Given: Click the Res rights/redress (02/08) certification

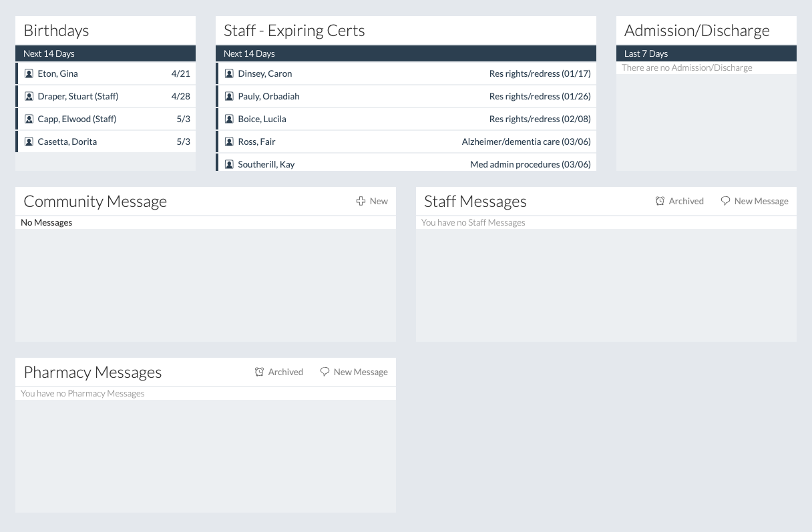Looking at the screenshot, I should 540,119.
